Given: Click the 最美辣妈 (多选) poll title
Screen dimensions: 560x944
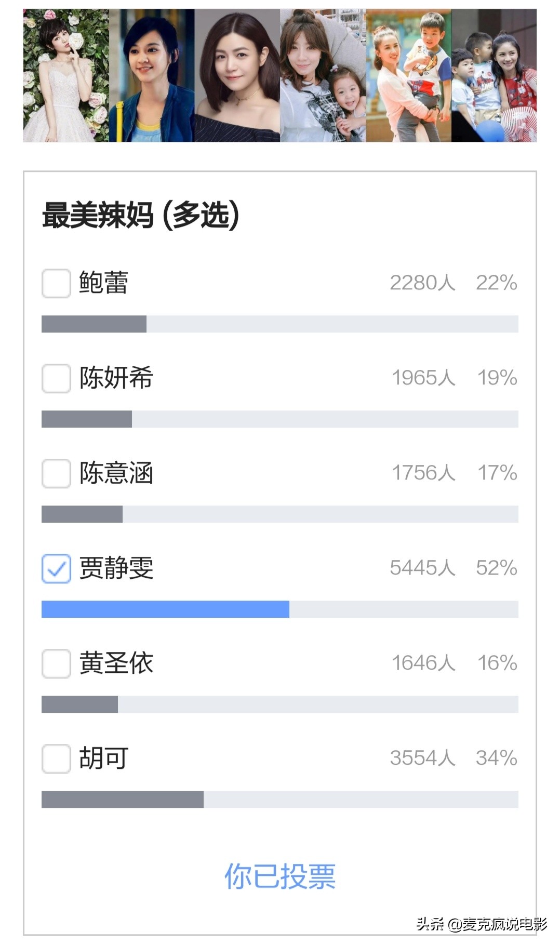Looking at the screenshot, I should tap(140, 215).
